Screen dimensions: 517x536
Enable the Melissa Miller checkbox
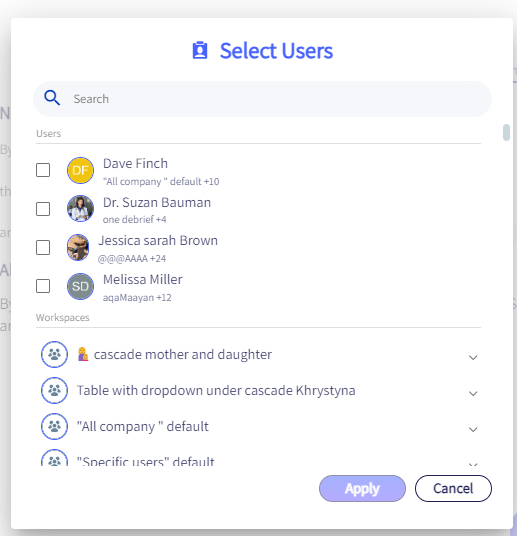coord(43,286)
